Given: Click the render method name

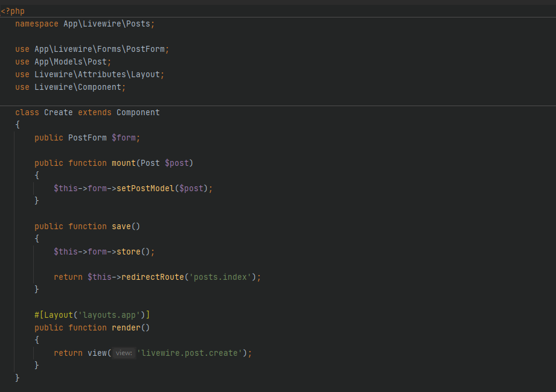Looking at the screenshot, I should [x=126, y=327].
